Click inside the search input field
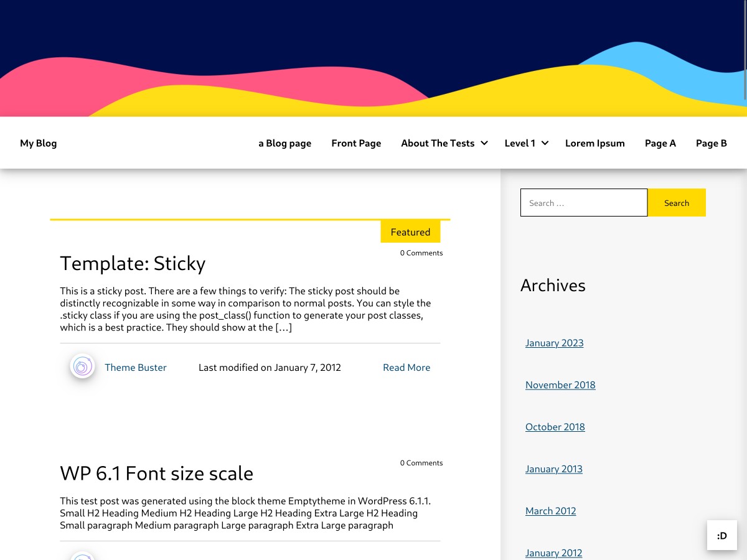747x560 pixels. [x=583, y=202]
